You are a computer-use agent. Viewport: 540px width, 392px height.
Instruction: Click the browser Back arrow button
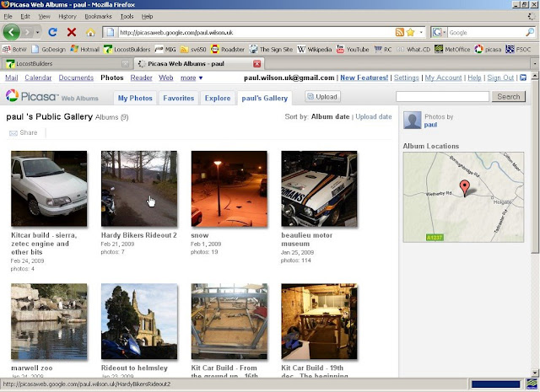pos(12,32)
